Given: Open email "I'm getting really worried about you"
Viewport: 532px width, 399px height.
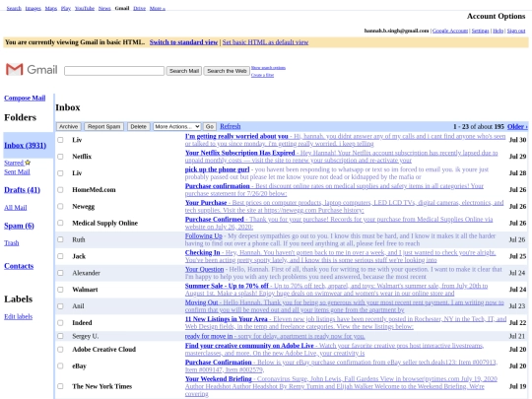Looking at the screenshot, I should pos(236,136).
